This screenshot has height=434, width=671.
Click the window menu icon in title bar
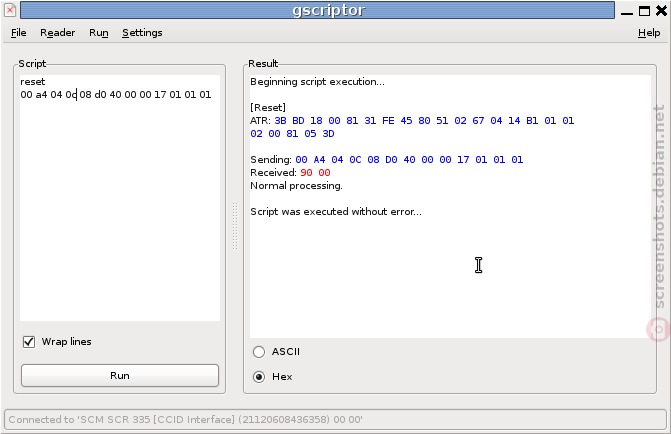10,10
